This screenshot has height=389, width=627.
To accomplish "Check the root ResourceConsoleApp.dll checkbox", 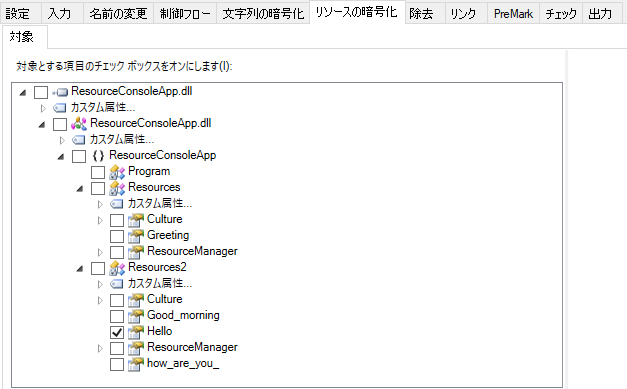I will (41, 92).
